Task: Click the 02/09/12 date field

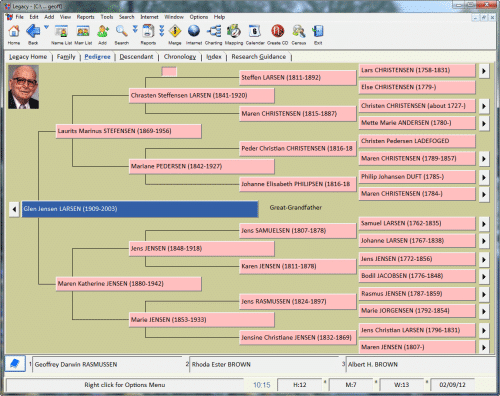Action: tap(452, 385)
